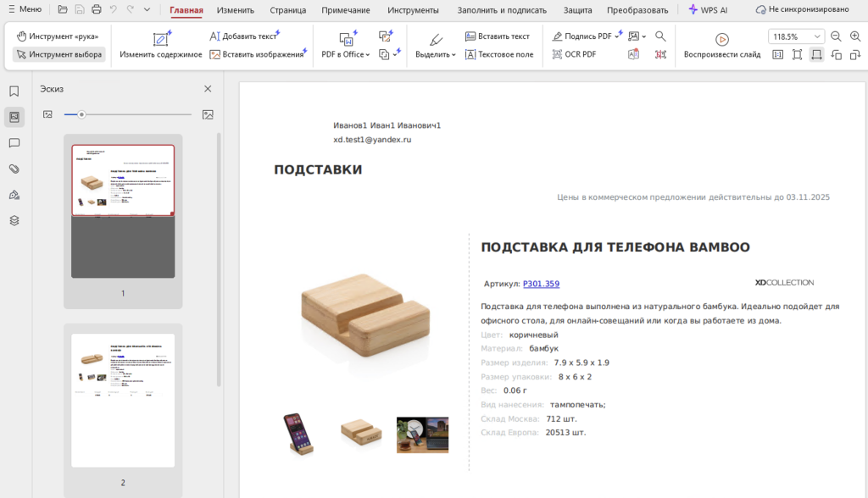Click the Open file folder icon
This screenshot has width=868, height=498.
coord(63,9)
